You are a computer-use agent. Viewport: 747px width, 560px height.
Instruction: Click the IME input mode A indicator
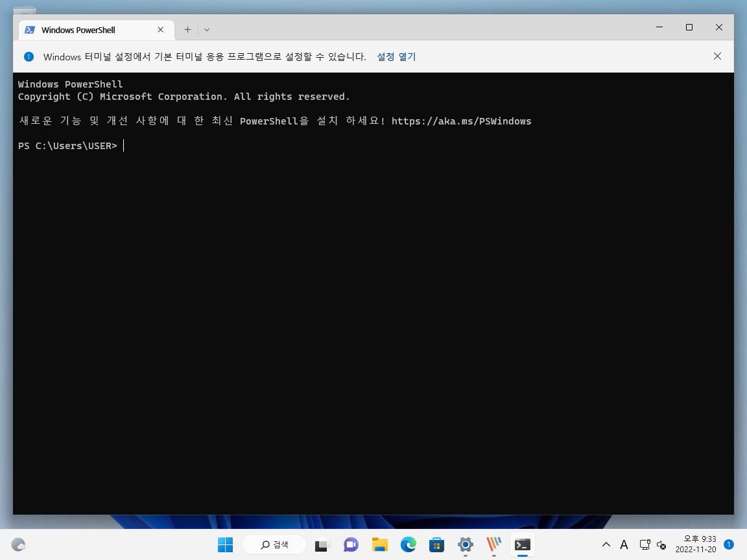[624, 544]
